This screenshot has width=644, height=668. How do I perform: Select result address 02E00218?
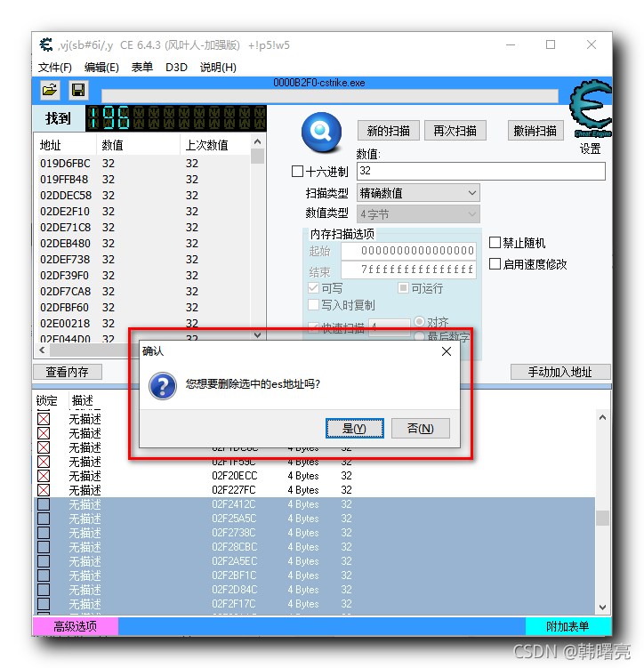(65, 324)
